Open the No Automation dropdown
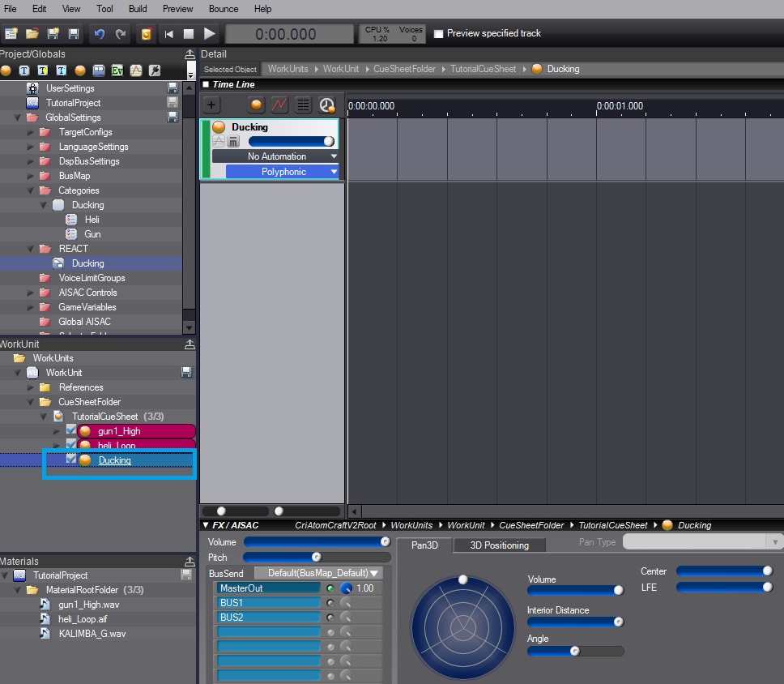 point(276,156)
